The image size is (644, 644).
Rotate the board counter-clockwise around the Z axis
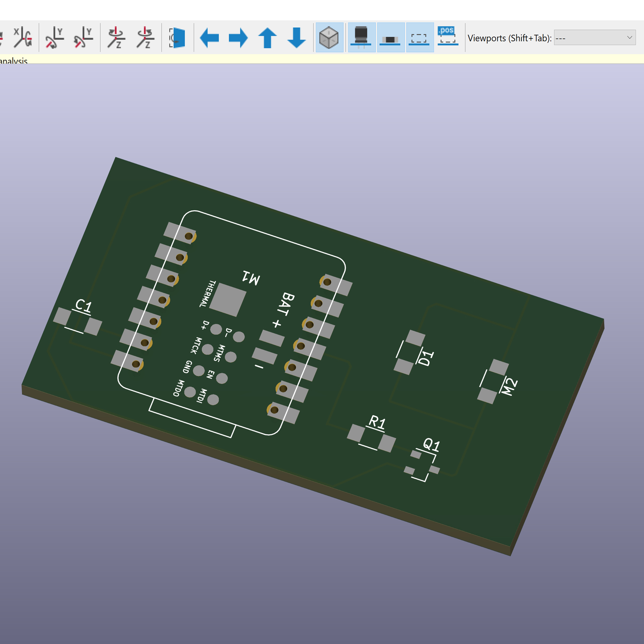click(145, 37)
